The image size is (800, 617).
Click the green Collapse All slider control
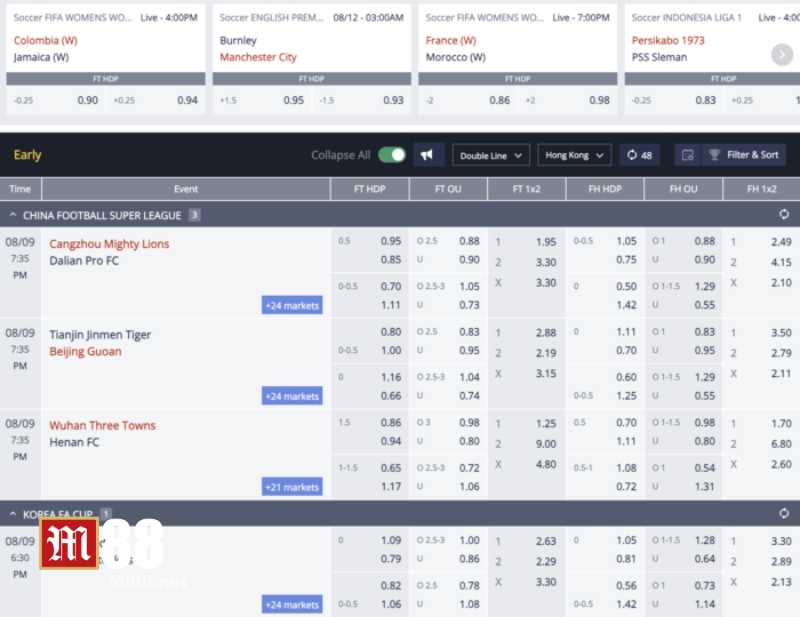coord(396,155)
